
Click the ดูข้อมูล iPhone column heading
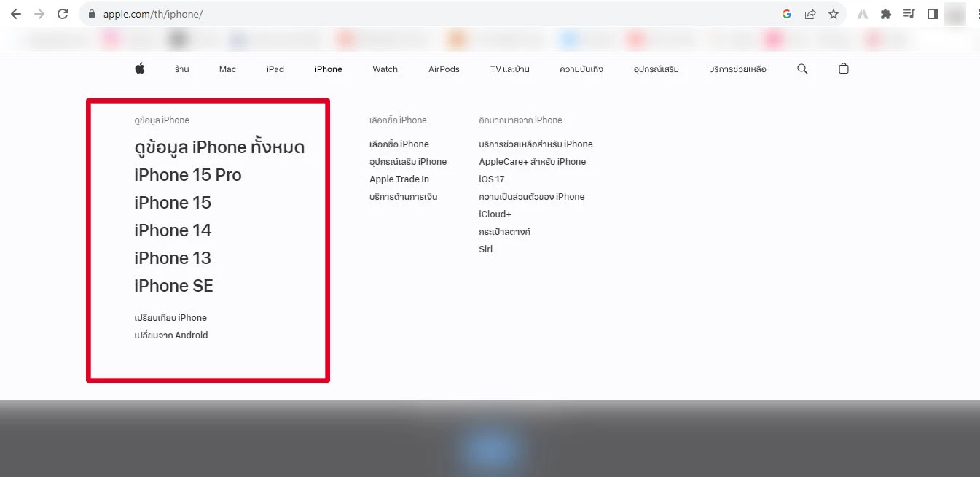point(162,120)
